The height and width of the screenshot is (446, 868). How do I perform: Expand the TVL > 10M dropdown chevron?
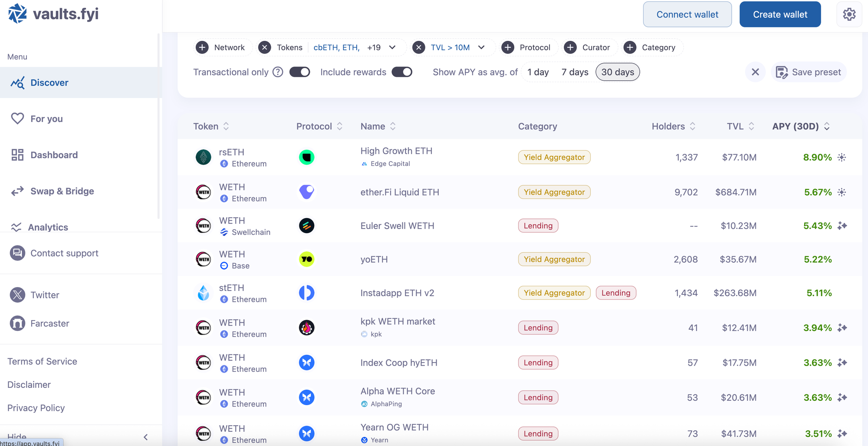coord(481,47)
